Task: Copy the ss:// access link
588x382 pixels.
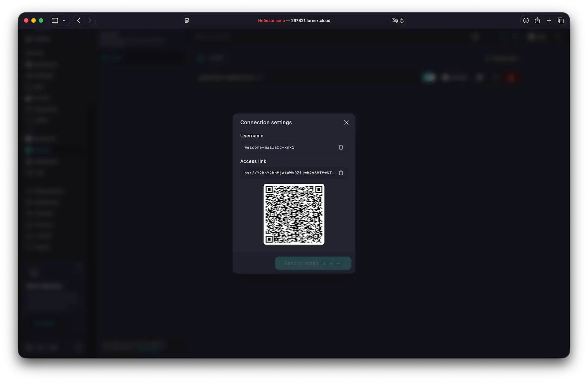Action: pyautogui.click(x=341, y=173)
